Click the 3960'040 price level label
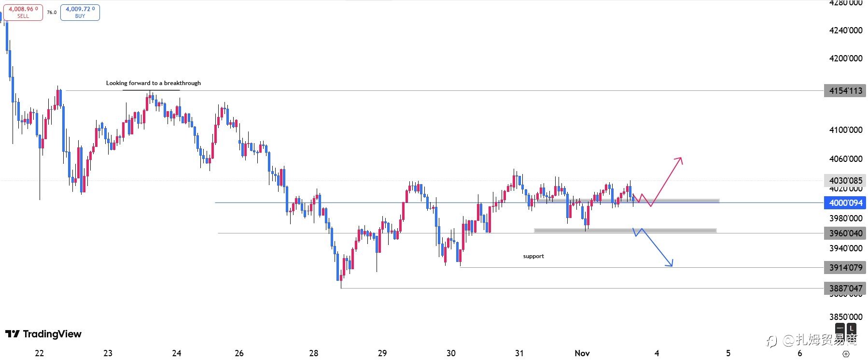This screenshot has width=868, height=362. 845,233
